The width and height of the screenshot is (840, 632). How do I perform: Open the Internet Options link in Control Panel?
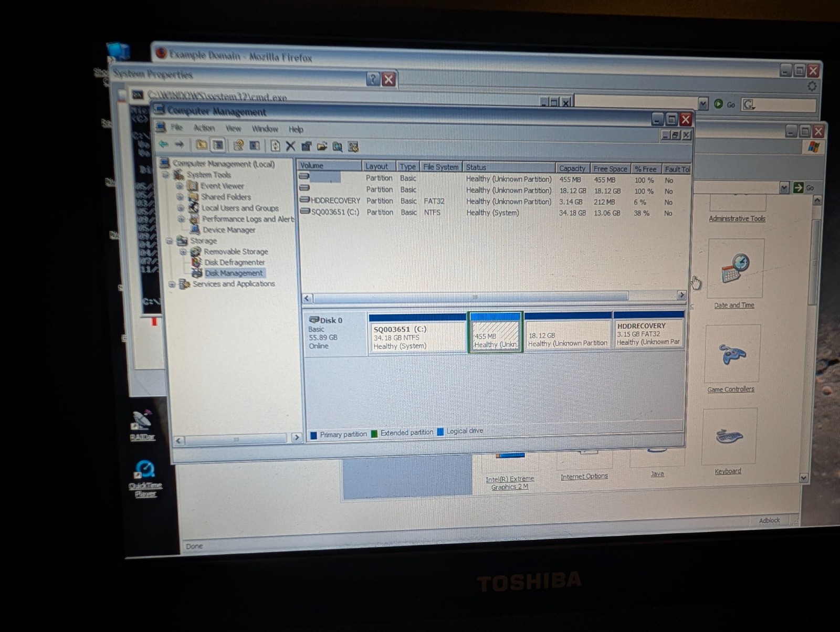[x=584, y=476]
